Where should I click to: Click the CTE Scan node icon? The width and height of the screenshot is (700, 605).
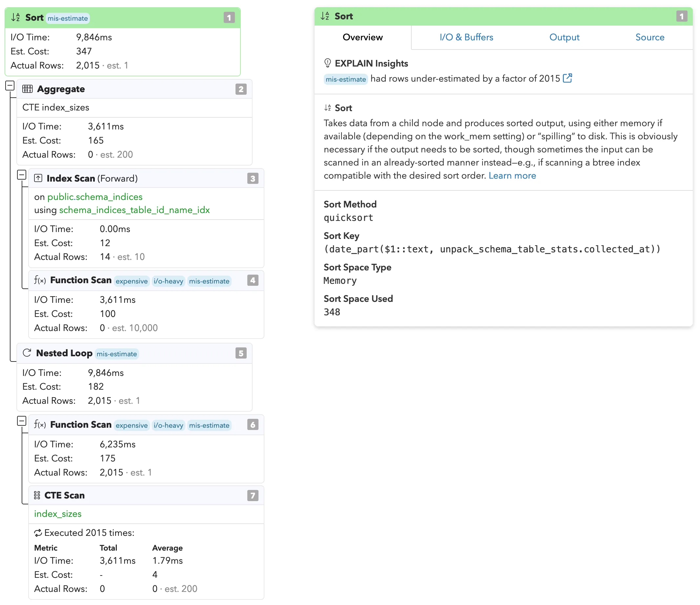[x=37, y=496]
